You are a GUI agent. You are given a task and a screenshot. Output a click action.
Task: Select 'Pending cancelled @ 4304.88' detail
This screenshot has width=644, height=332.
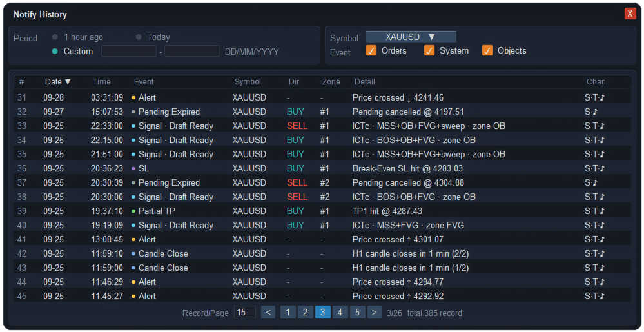(408, 182)
